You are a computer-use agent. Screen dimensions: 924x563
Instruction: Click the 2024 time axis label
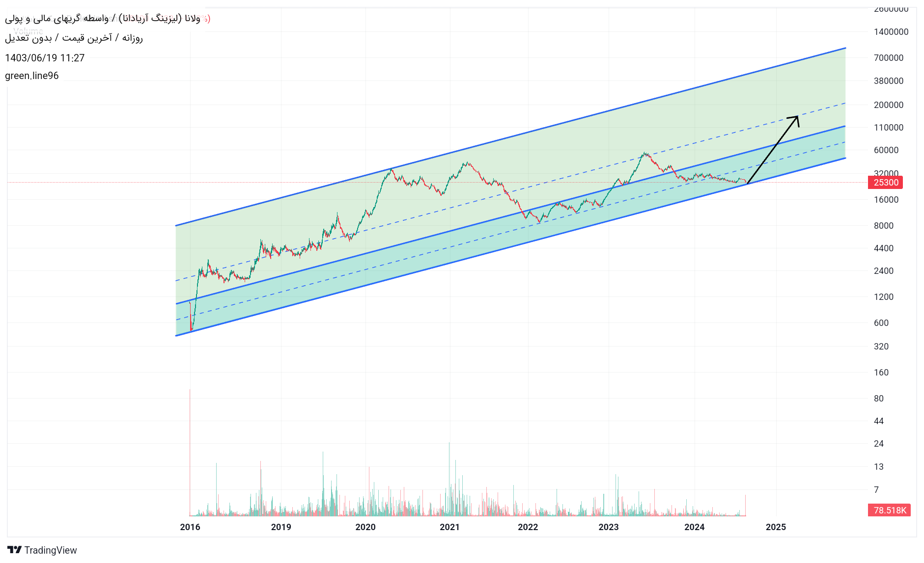point(695,527)
